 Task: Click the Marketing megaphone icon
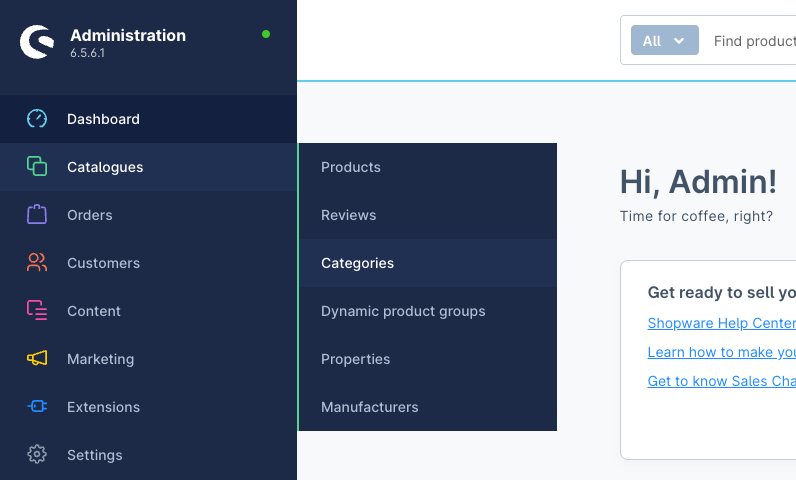click(37, 359)
